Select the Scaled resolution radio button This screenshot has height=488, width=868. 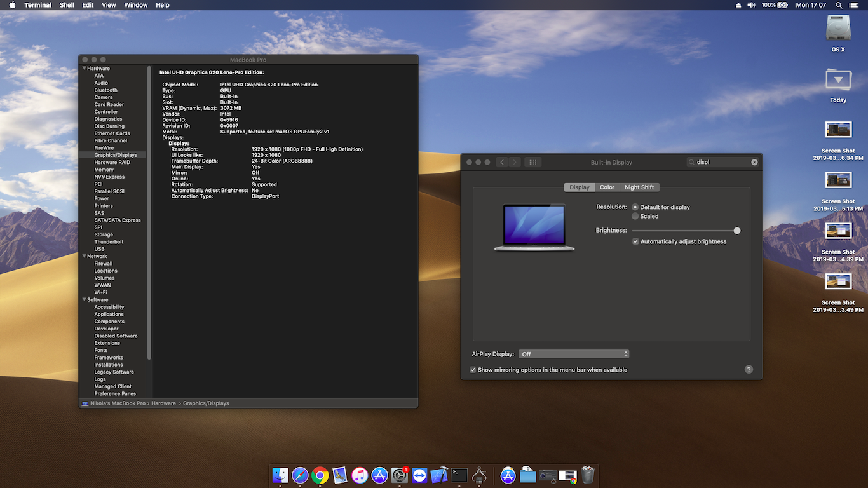coord(635,216)
